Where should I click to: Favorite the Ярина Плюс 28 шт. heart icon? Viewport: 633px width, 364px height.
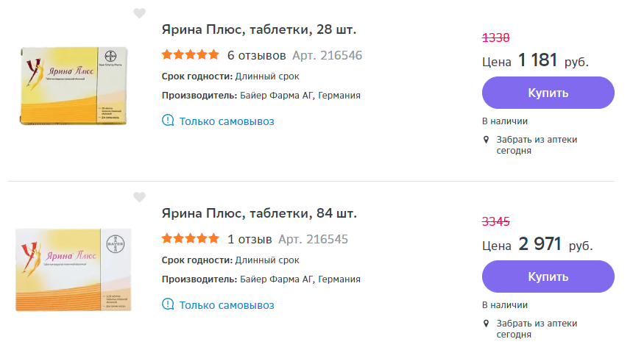tap(139, 13)
